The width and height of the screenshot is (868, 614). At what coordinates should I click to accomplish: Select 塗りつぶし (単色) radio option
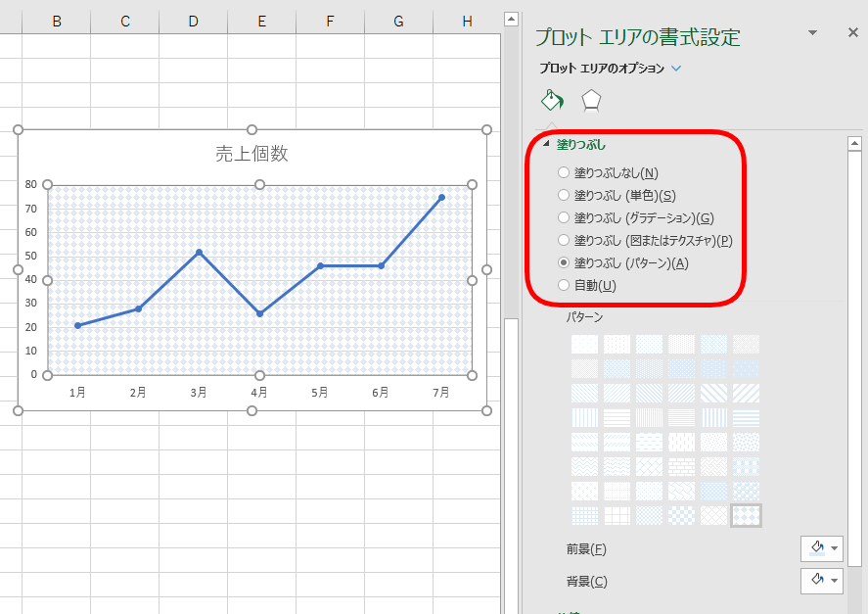pos(563,195)
